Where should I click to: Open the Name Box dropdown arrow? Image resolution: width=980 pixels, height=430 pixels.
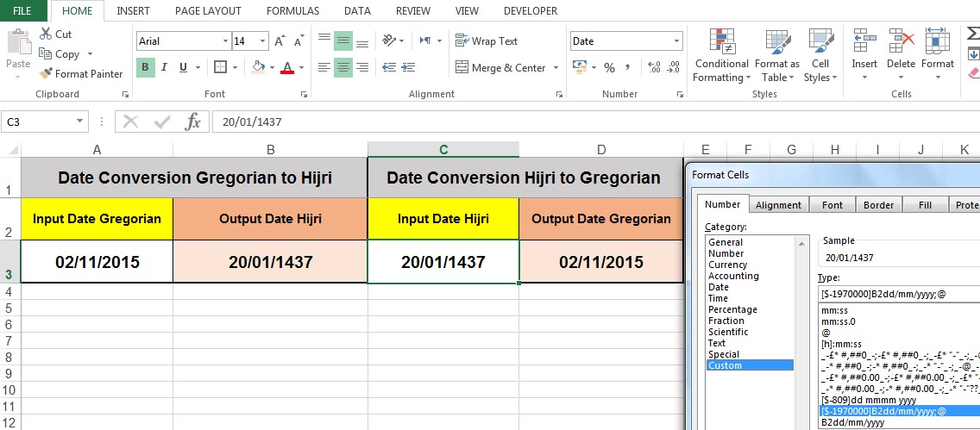80,122
